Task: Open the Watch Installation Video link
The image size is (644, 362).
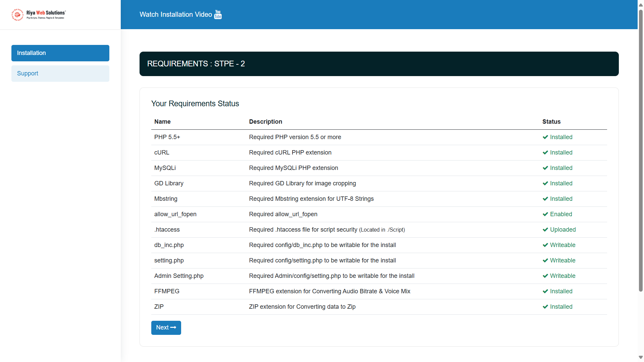Action: coord(176,14)
